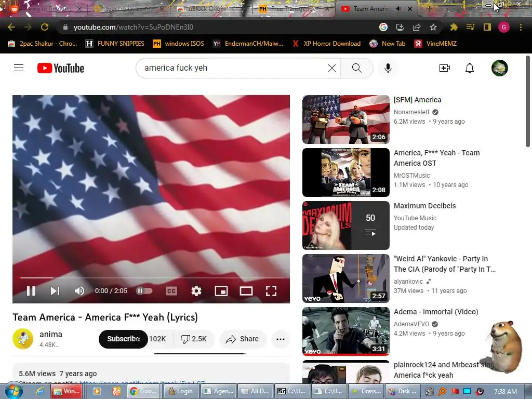Viewport: 532px width, 399px height.
Task: Go back in the browser
Action: pos(11,27)
